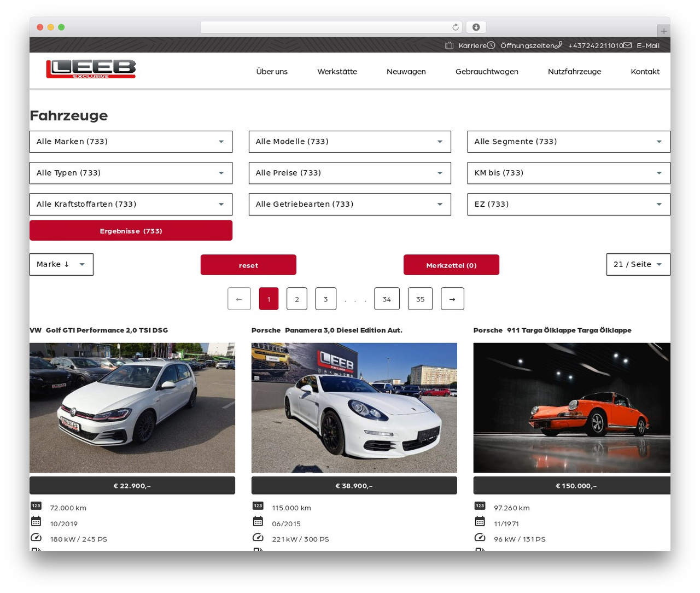Open the Alle Marken dropdown
Screen dimensions: 700x593
pos(131,142)
